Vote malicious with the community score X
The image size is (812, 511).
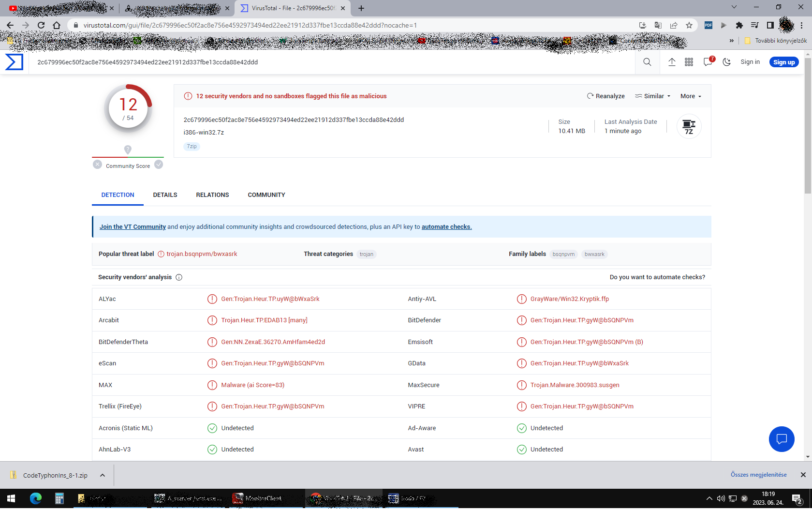[x=97, y=165]
